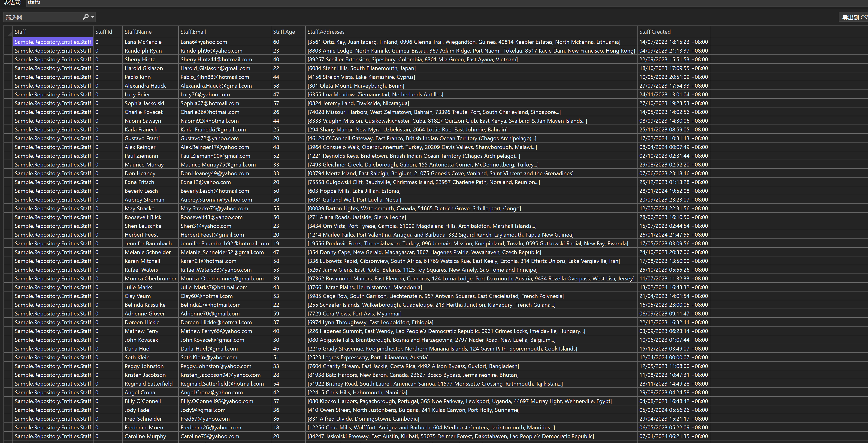The height and width of the screenshot is (443, 868).
Task: Click the filter search magnifier icon
Action: [x=86, y=17]
